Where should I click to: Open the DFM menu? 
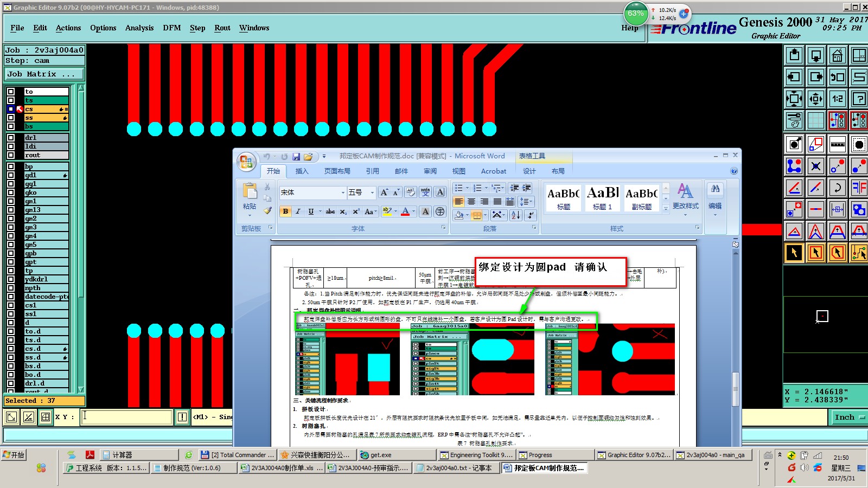[172, 28]
